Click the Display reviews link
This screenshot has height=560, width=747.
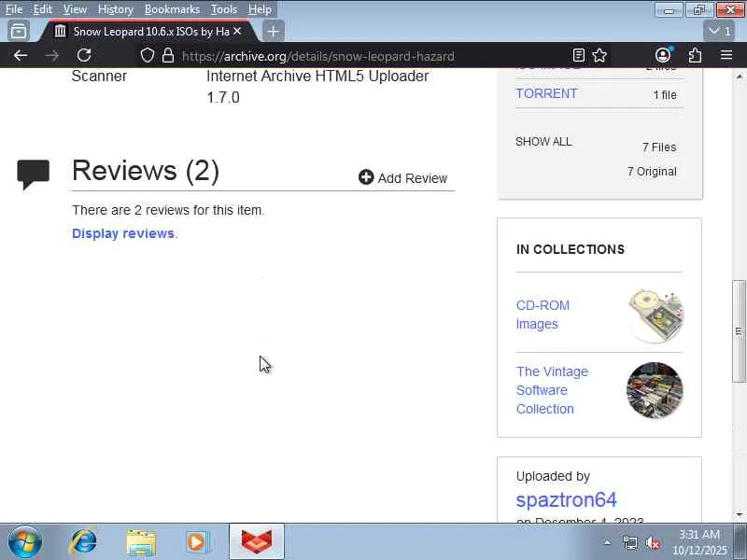point(123,233)
